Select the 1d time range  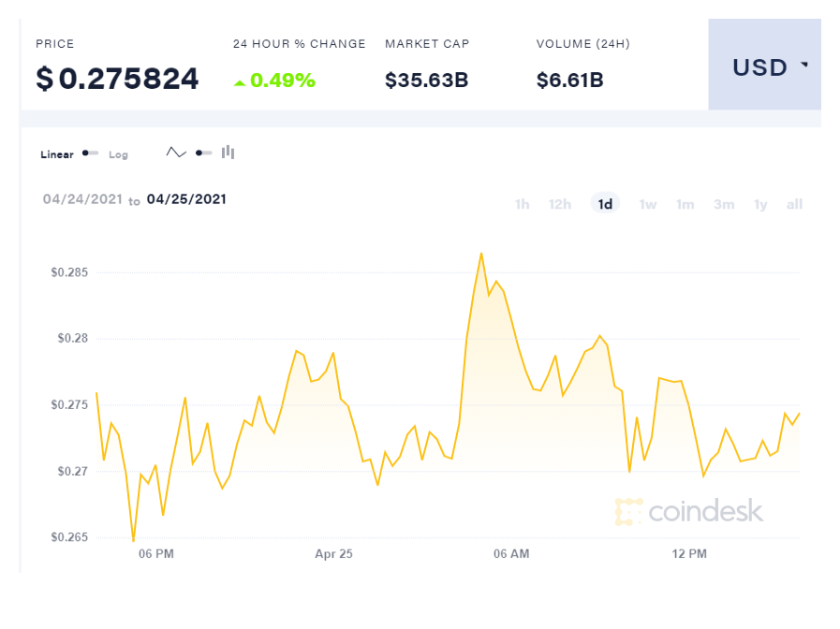(605, 204)
